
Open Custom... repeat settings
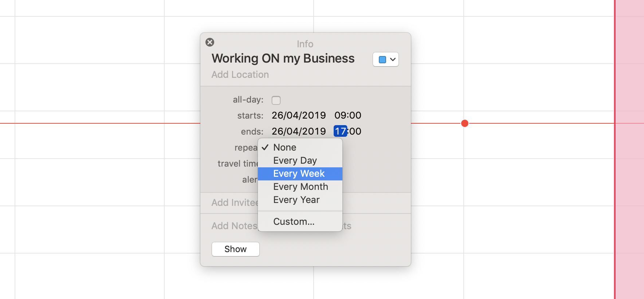294,222
